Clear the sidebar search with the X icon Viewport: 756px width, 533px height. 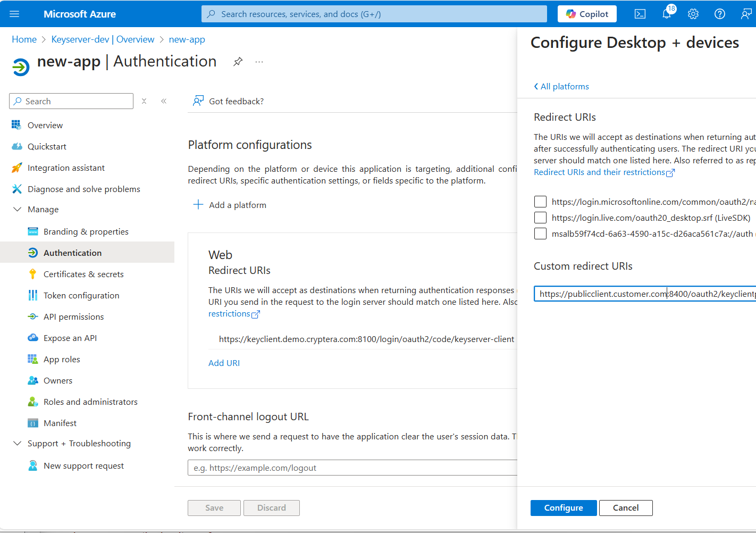144,101
